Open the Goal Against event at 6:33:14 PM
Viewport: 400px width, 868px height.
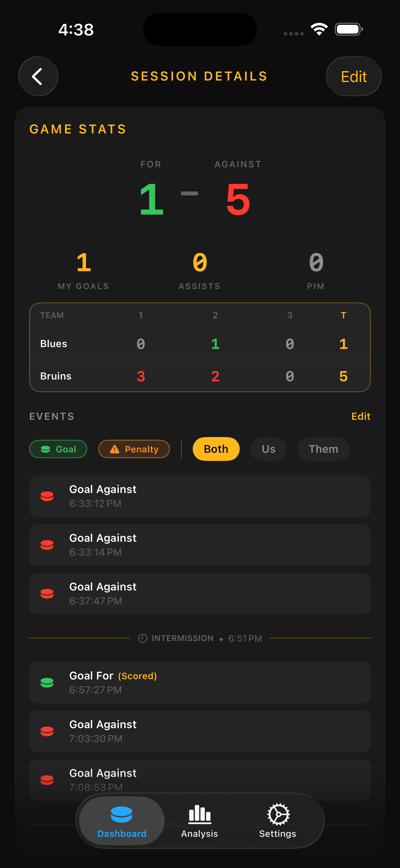(x=200, y=544)
